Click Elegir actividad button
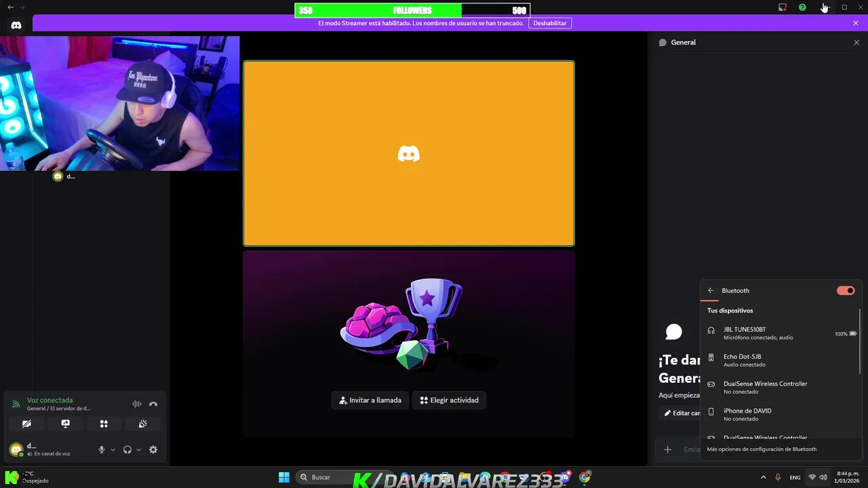This screenshot has height=488, width=868. pos(450,400)
